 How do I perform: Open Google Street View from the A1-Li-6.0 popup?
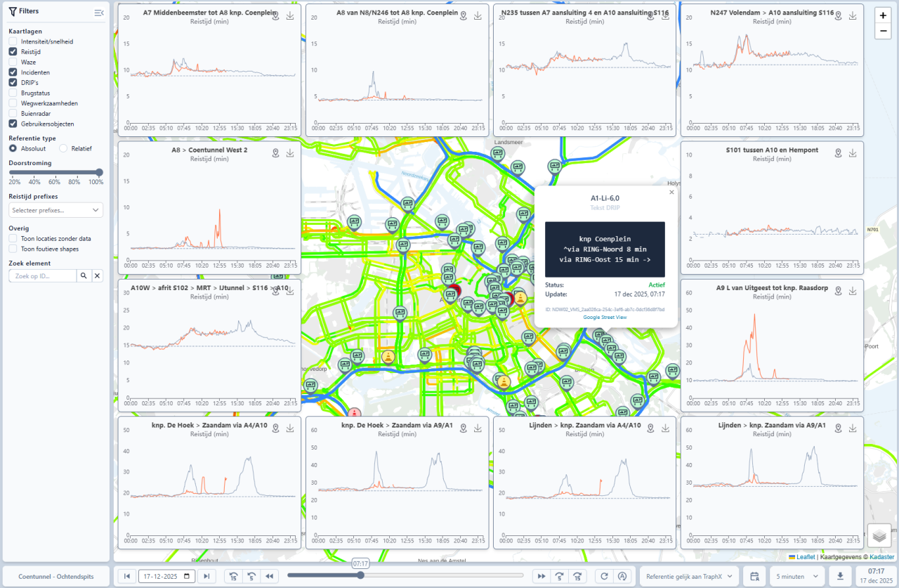(x=605, y=318)
